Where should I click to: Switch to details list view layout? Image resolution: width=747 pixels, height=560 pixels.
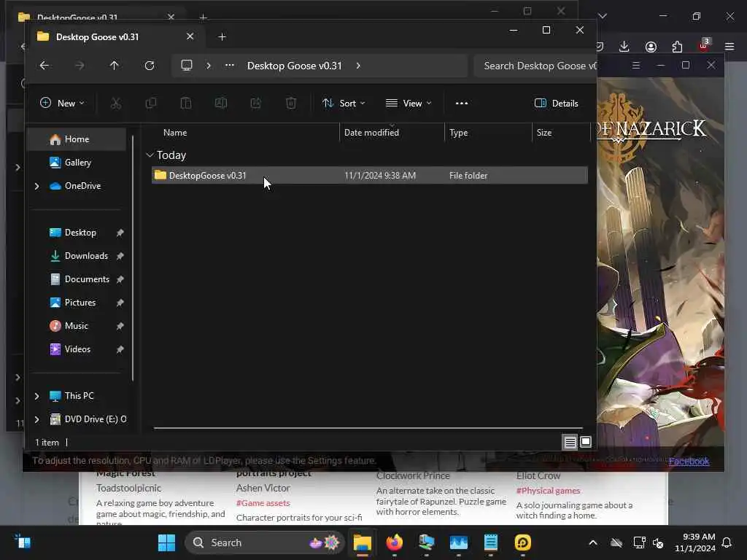tap(570, 443)
